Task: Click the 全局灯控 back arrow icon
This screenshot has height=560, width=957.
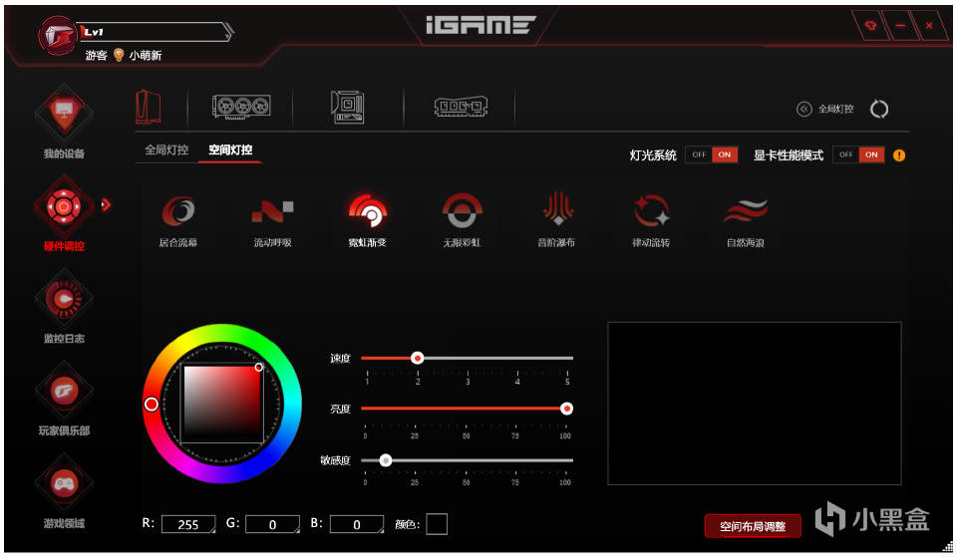Action: click(804, 110)
